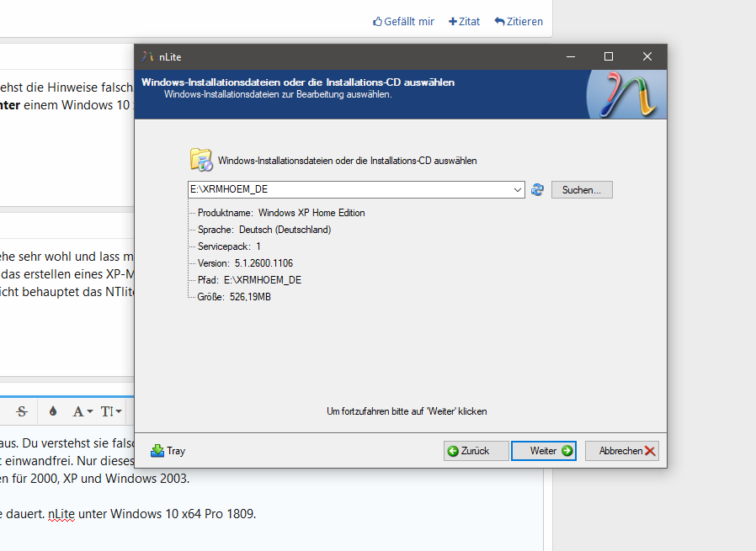Click Gefällt mir on the forum post

[403, 22]
